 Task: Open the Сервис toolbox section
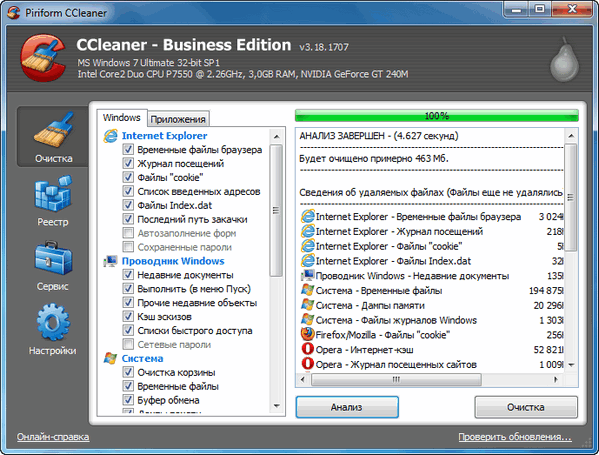53,266
